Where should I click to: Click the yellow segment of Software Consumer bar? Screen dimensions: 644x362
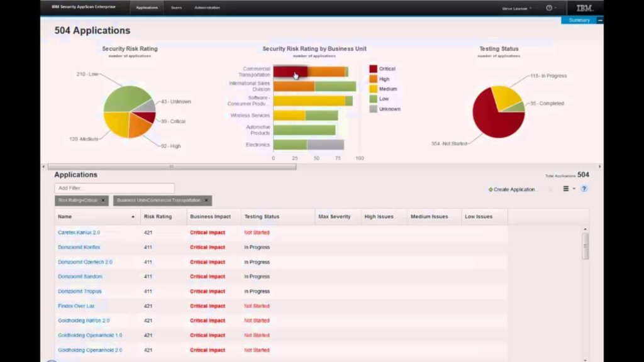tap(309, 101)
